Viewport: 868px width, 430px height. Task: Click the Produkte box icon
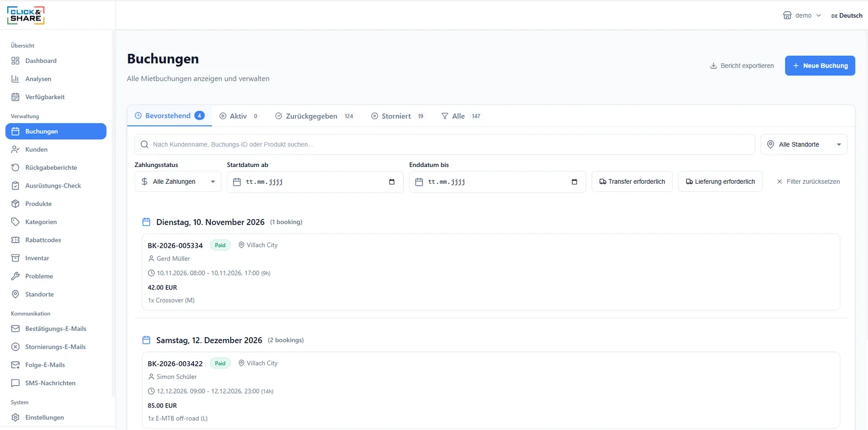[x=15, y=204]
